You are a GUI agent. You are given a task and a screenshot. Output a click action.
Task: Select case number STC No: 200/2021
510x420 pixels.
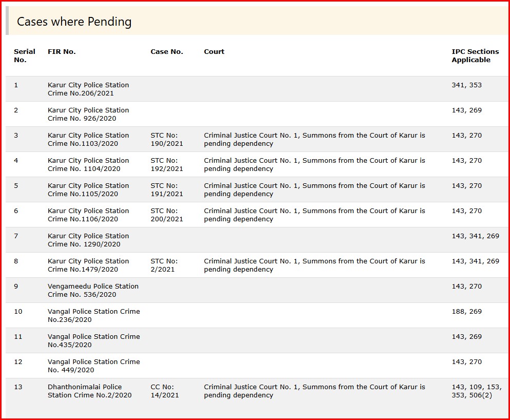tap(167, 215)
